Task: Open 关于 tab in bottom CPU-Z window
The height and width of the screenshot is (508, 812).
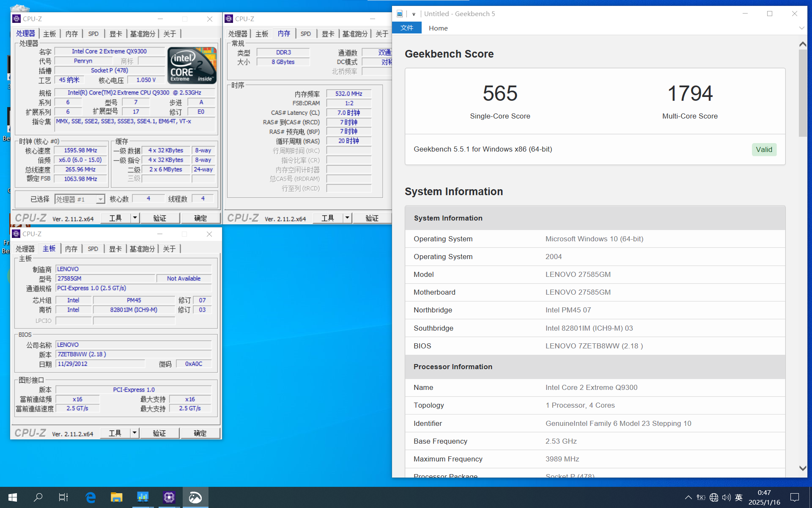Action: click(169, 249)
